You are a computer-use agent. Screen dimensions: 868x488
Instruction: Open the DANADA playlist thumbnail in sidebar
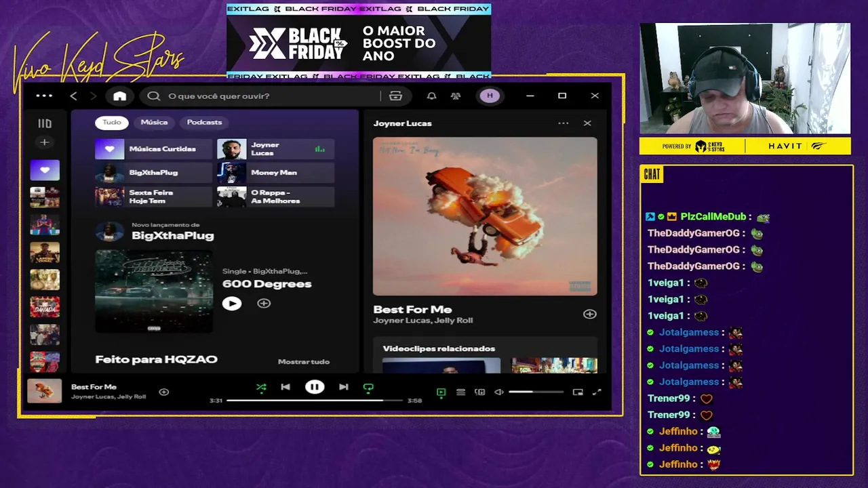click(x=45, y=307)
